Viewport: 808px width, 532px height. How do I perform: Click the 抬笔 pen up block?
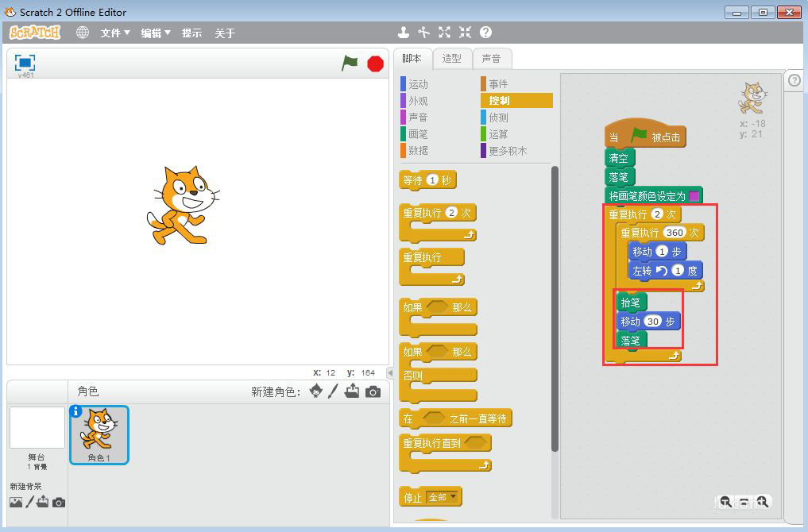point(632,303)
